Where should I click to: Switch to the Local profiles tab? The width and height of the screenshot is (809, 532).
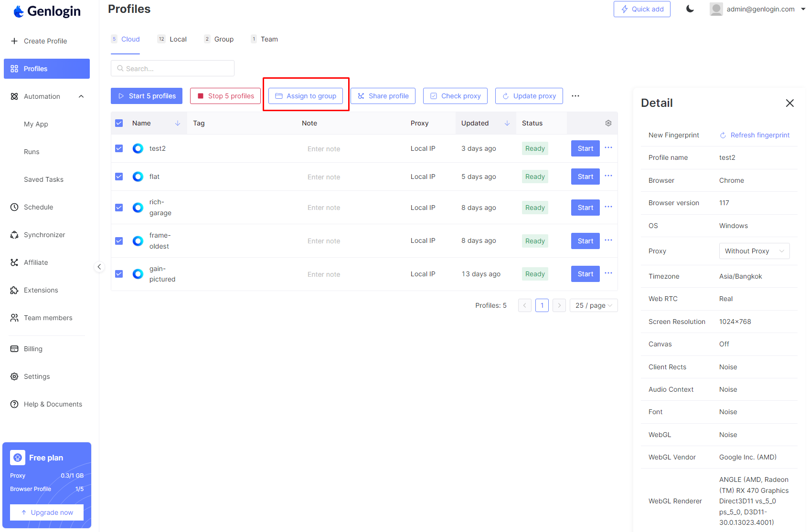tap(178, 39)
